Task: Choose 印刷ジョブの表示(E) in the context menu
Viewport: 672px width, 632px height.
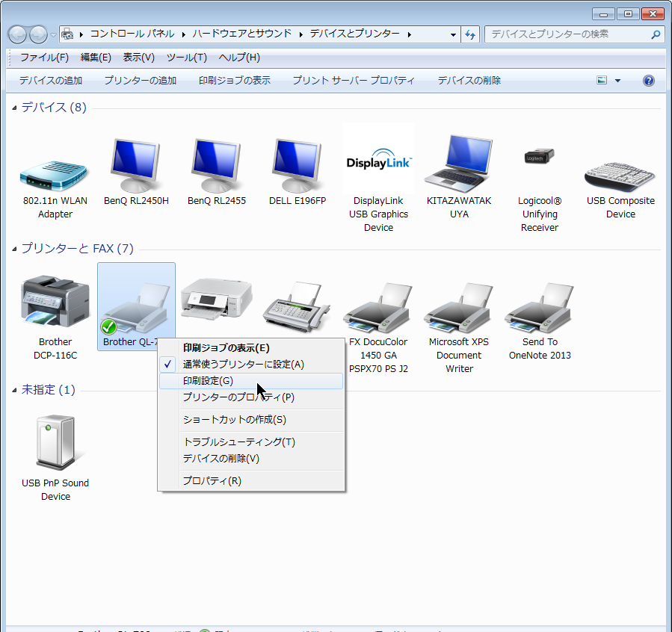Action: (251, 347)
